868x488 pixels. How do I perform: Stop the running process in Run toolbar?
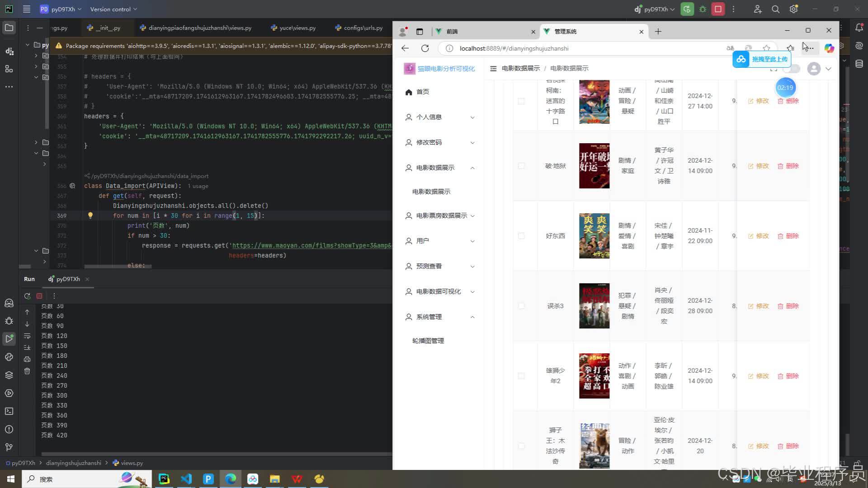coord(39,296)
